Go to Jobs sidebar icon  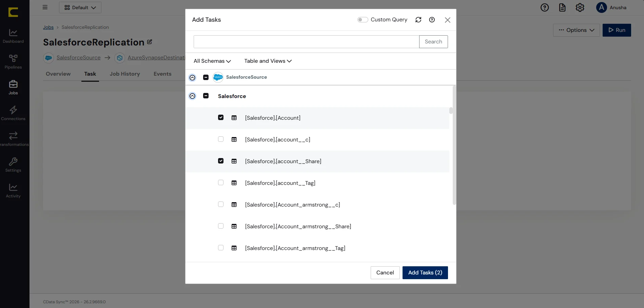[13, 88]
